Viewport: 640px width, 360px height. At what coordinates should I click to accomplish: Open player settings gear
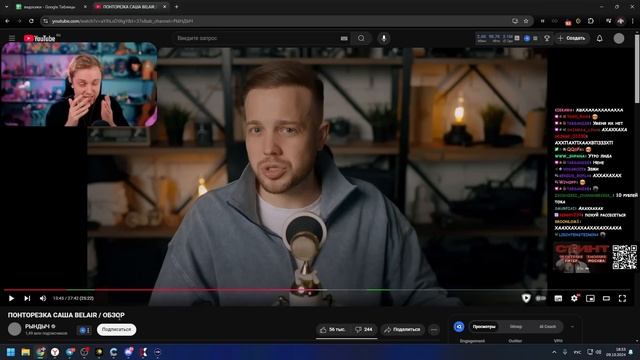coord(574,298)
